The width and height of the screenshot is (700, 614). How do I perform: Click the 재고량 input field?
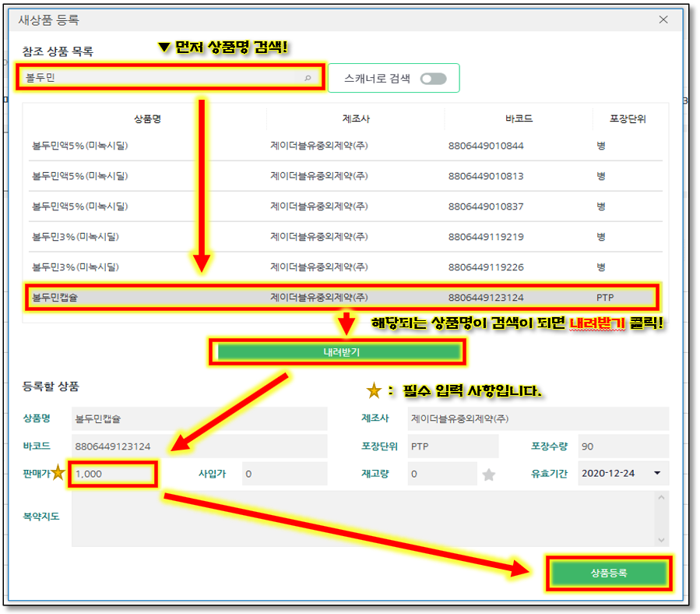pos(441,474)
